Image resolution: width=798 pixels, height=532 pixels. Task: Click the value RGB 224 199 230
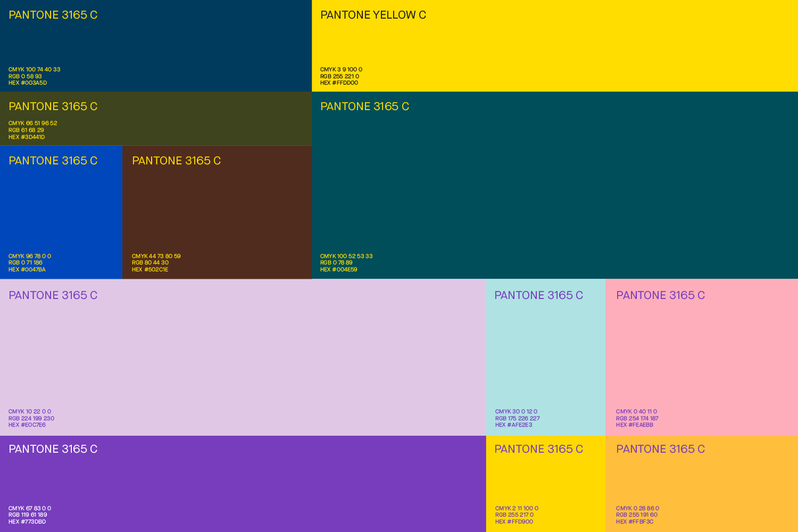click(31, 419)
